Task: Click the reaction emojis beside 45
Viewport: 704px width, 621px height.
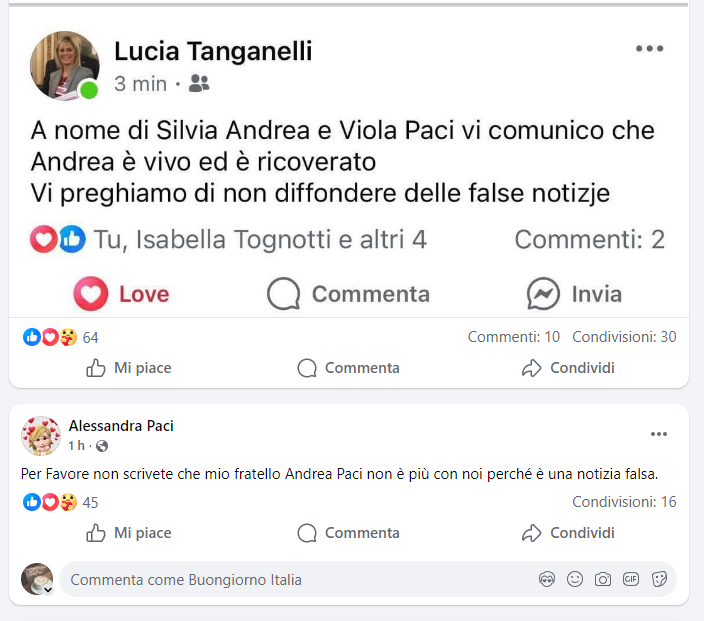Action: tap(50, 502)
